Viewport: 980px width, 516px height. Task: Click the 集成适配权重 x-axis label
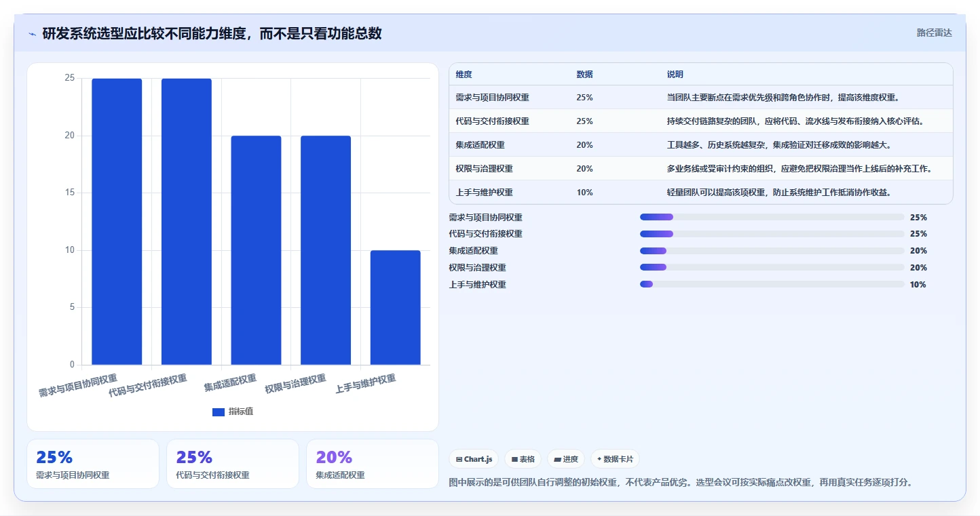pos(230,383)
